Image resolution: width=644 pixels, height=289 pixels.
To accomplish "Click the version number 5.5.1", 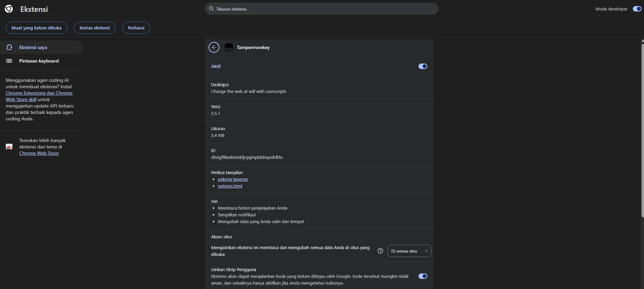I will 215,114.
